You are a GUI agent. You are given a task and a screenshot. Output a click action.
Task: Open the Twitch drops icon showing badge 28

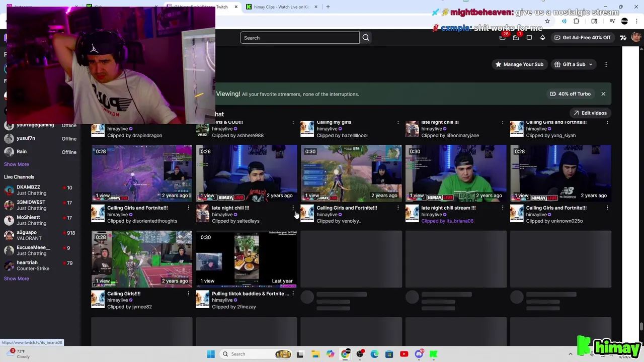click(x=503, y=37)
